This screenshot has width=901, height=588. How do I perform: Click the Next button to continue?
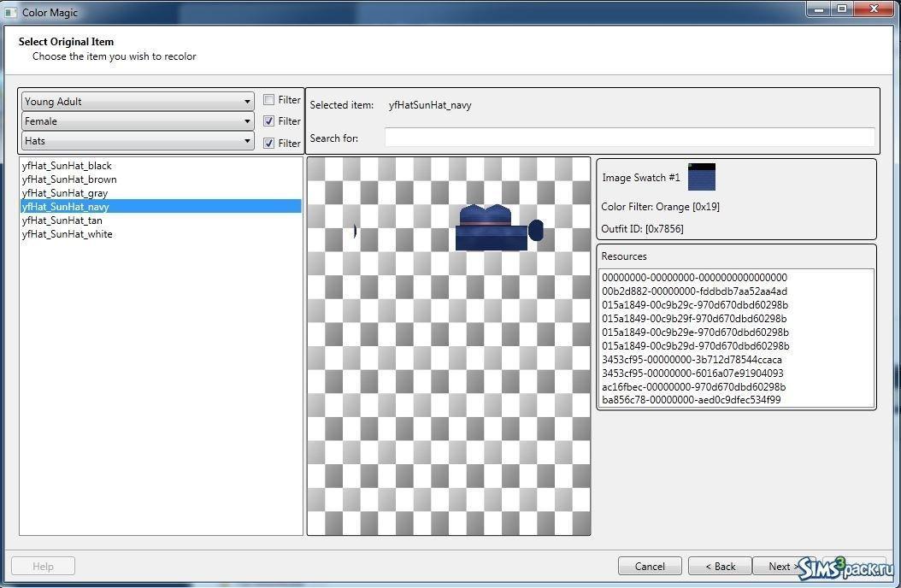coord(780,566)
